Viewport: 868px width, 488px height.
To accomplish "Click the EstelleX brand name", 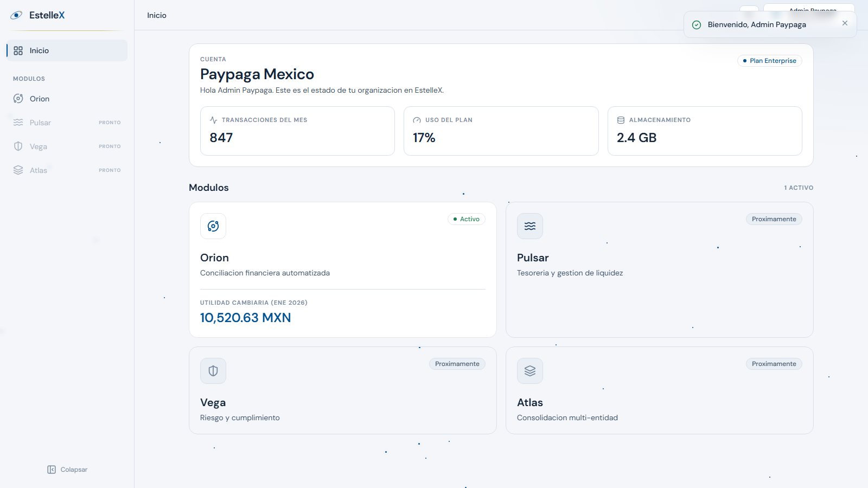I will [x=47, y=15].
